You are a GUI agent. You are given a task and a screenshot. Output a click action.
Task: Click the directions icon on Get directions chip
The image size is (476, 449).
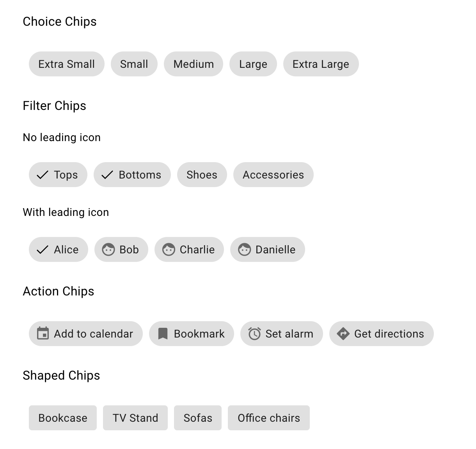click(343, 334)
